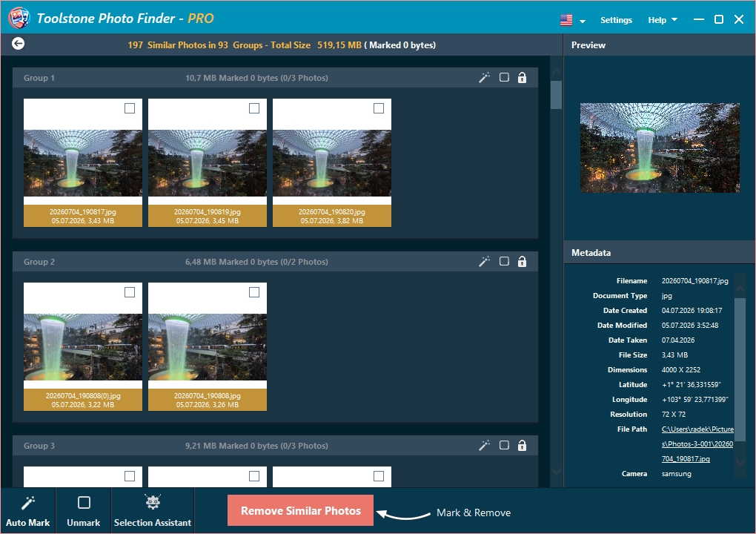Click Metadata panel scroll down arrow
This screenshot has width=756, height=534.
tap(740, 462)
